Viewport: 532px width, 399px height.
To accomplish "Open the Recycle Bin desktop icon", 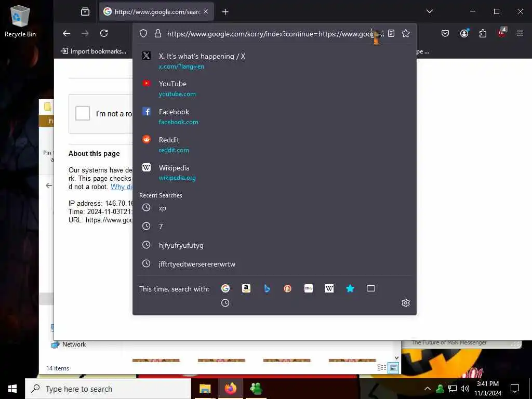I will tap(20, 21).
